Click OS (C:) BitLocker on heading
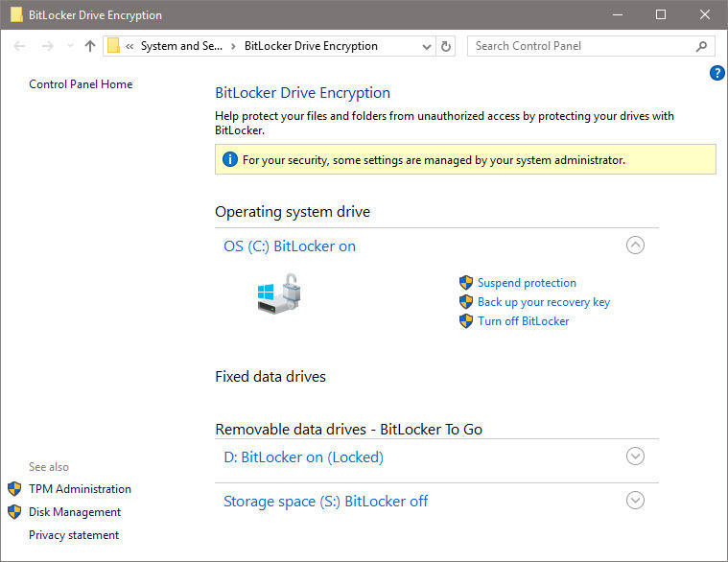728x562 pixels. click(290, 246)
